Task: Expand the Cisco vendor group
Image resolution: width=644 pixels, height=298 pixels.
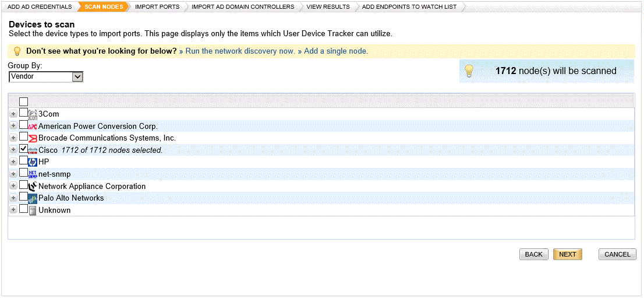Action: coord(13,150)
